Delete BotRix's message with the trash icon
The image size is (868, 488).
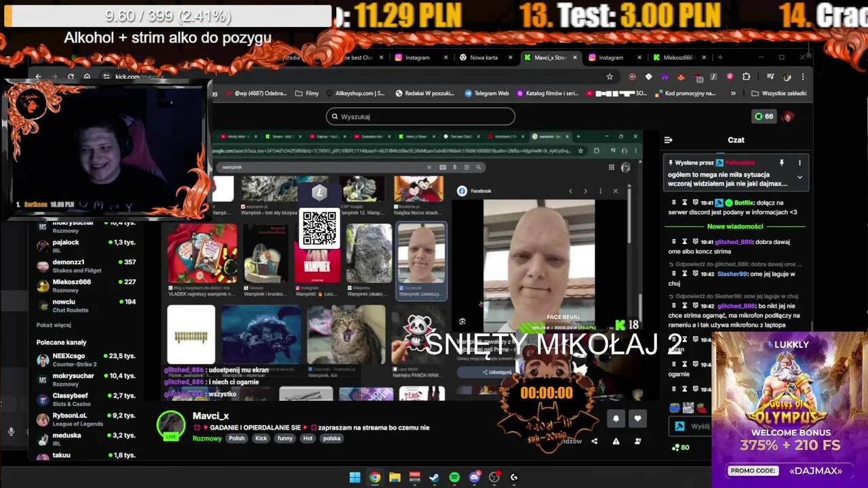(674, 202)
